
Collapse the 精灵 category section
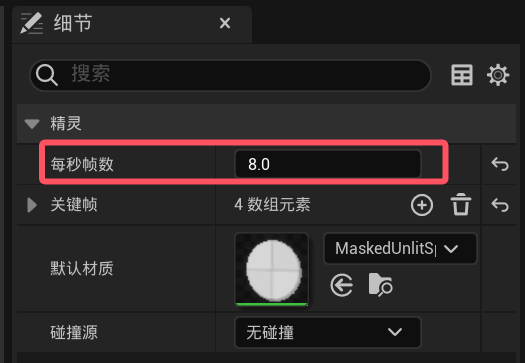click(32, 124)
